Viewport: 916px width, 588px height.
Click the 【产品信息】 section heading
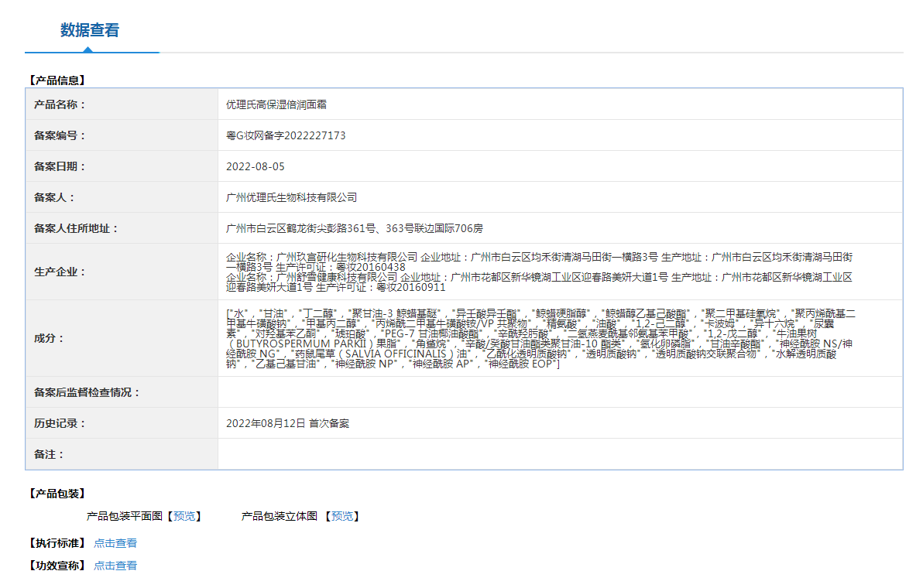(x=57, y=80)
